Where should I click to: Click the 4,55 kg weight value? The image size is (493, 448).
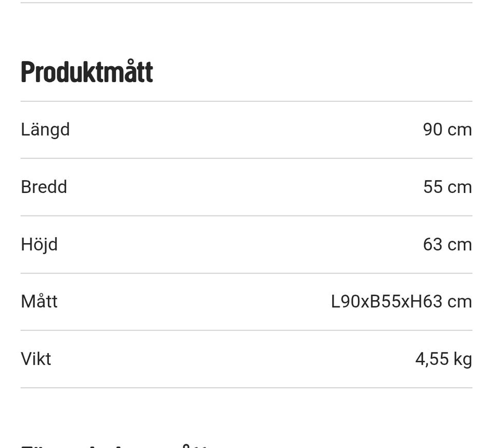point(443,359)
